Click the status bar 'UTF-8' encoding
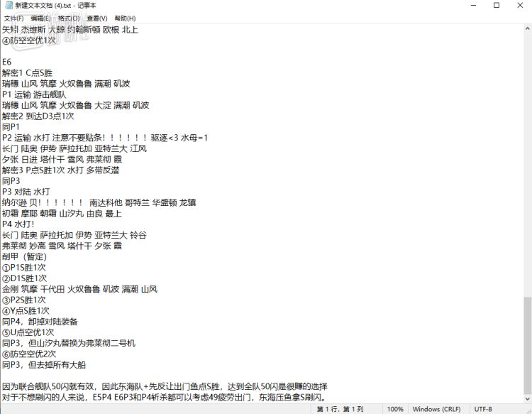The height and width of the screenshot is (414, 532). pyautogui.click(x=483, y=409)
